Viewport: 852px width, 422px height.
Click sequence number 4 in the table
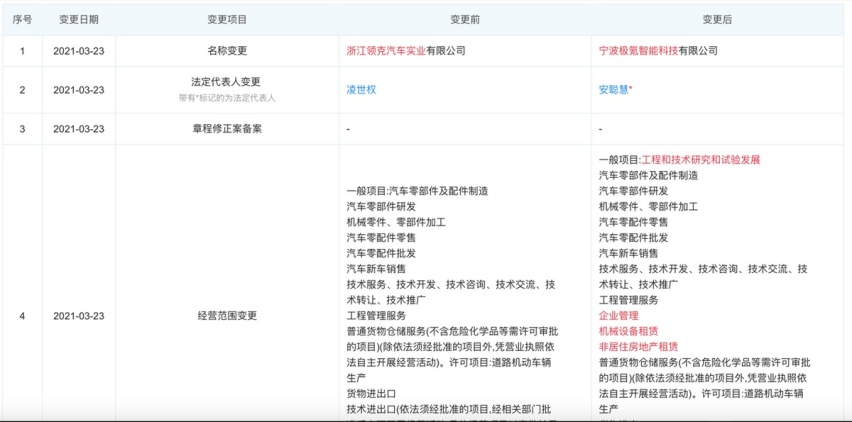pos(22,316)
